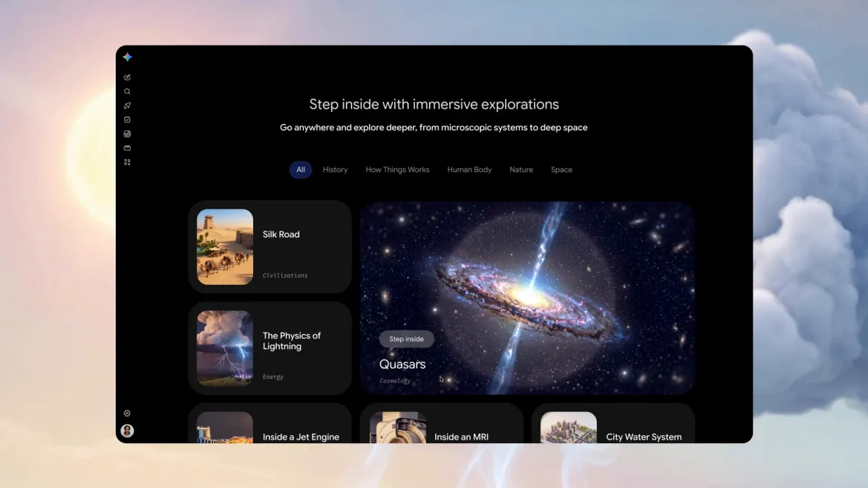Click the Inside an MRI machine thumbnail
The width and height of the screenshot is (868, 488).
[398, 427]
